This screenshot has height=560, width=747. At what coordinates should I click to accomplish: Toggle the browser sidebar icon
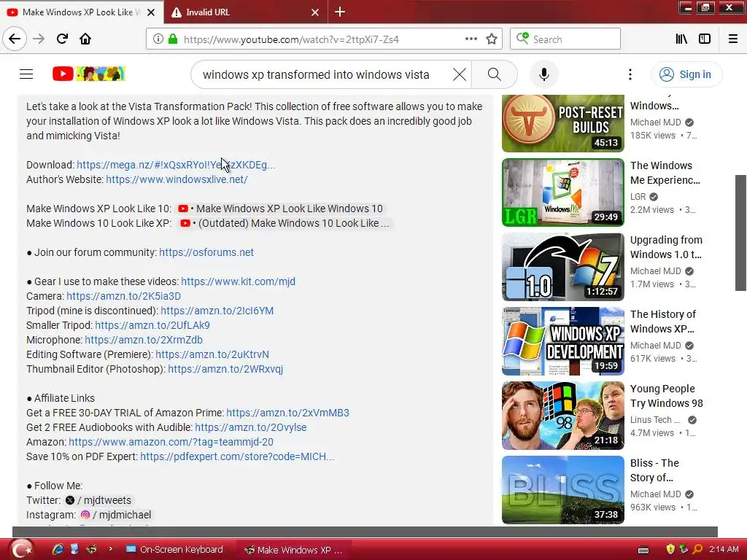click(x=705, y=39)
